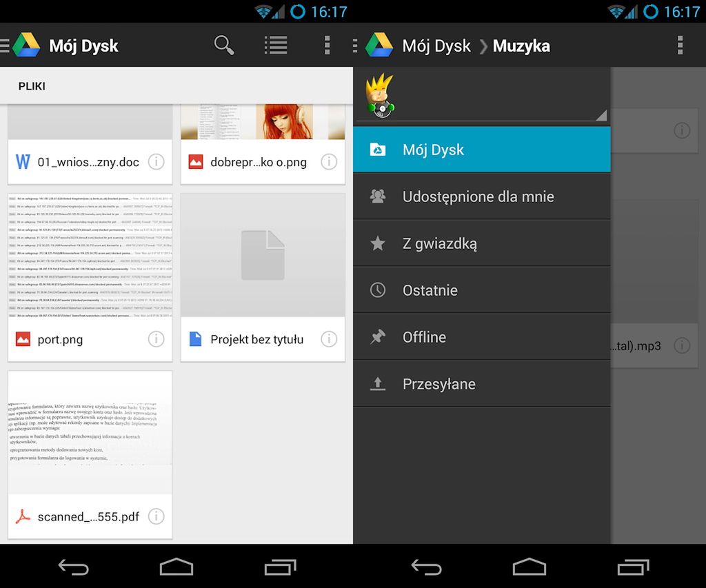Image resolution: width=706 pixels, height=588 pixels.
Task: Expand the account switcher arrow
Action: [601, 116]
